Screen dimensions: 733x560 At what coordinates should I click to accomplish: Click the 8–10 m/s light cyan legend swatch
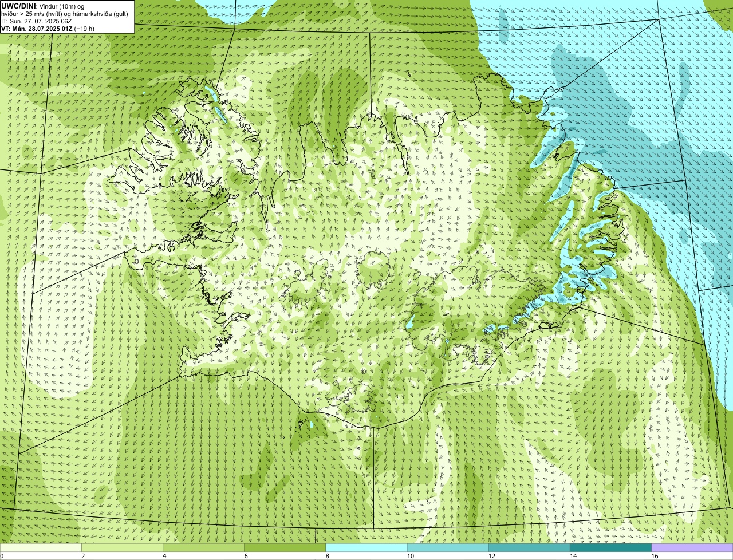click(x=366, y=548)
